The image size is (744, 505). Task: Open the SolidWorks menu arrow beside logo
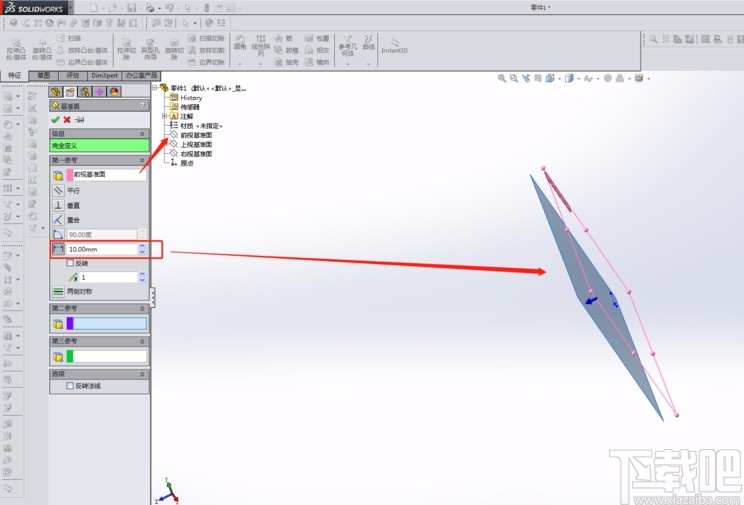(71, 8)
